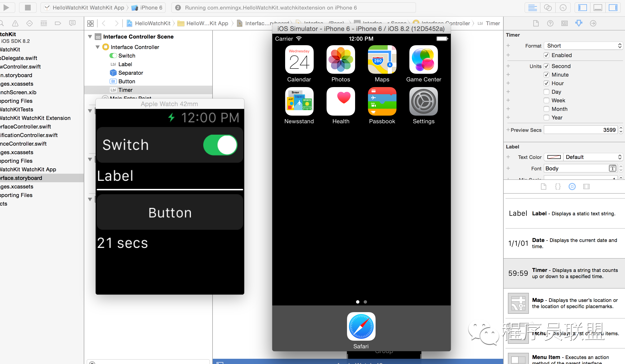Viewport: 625px width, 364px height.
Task: Click the Preview Secs input field
Action: [x=580, y=130]
